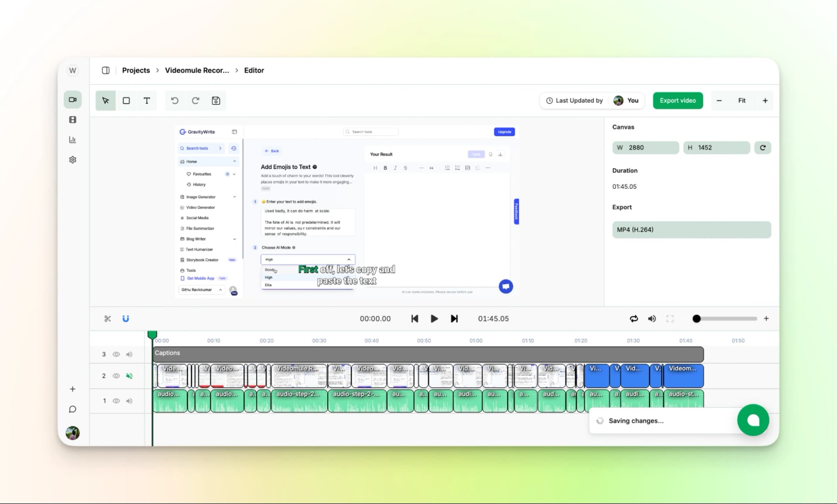Open Videomule Recor... breadcrumb item
This screenshot has width=837, height=504.
pos(197,70)
